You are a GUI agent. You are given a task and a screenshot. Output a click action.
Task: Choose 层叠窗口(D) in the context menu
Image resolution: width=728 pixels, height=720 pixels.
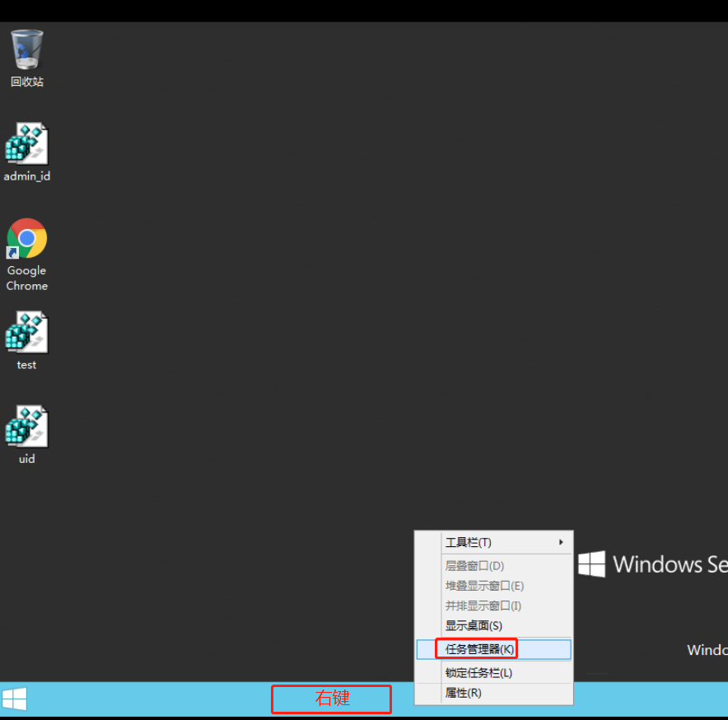point(474,566)
